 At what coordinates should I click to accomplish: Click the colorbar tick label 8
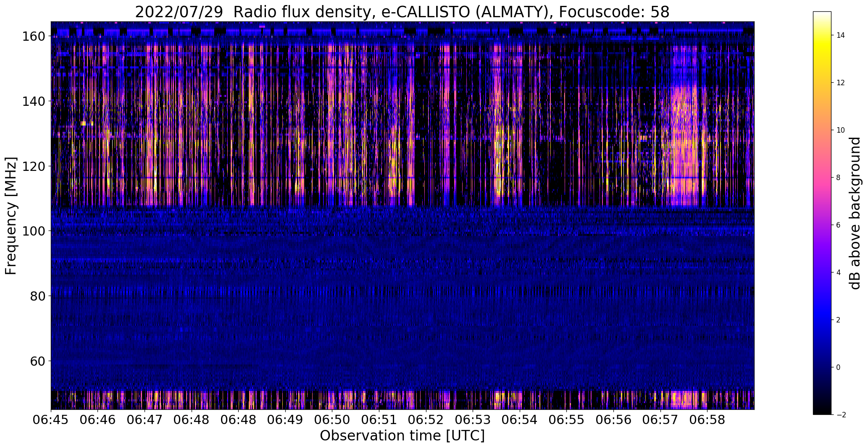839,178
